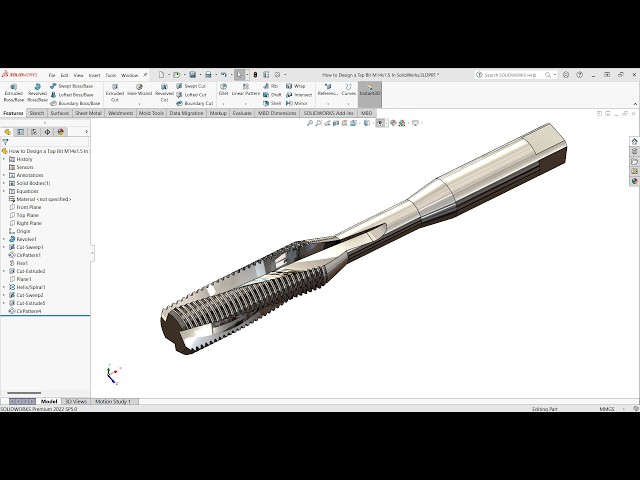The image size is (640, 480).
Task: Open the Reference Geometry tool
Action: [328, 90]
